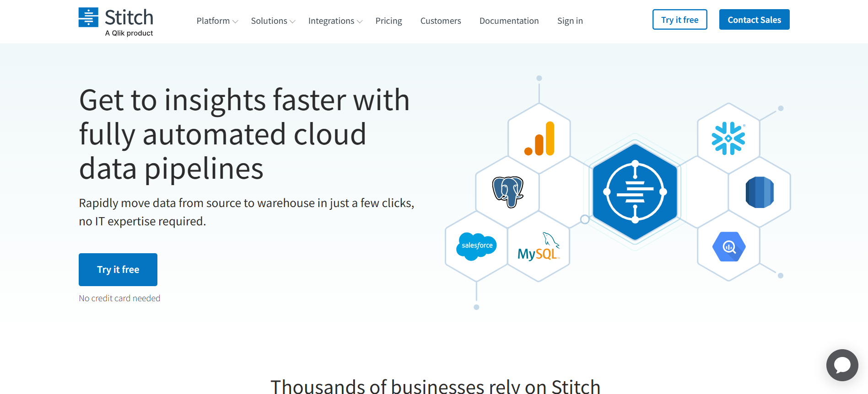Screen dimensions: 868x394
Task: Expand the Integrations dropdown menu
Action: pyautogui.click(x=335, y=21)
